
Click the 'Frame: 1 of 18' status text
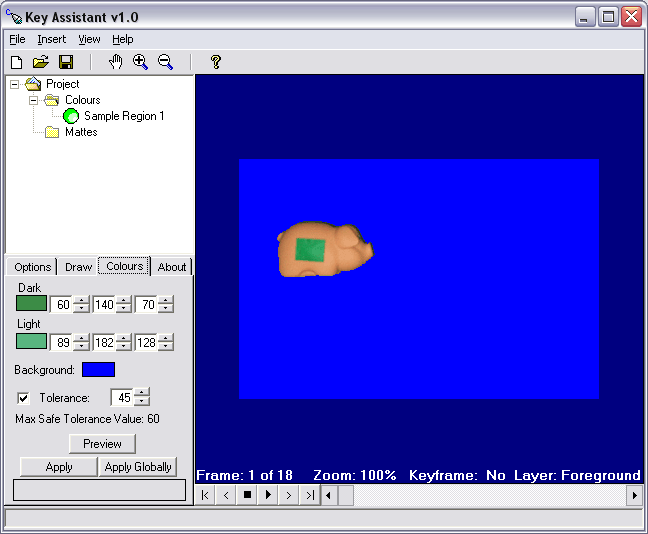coord(244,475)
